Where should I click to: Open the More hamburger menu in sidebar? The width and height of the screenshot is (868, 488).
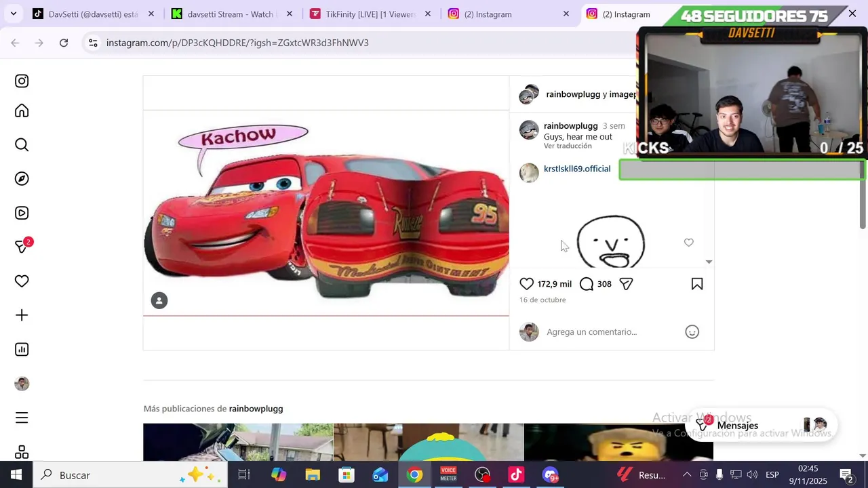[x=22, y=418]
